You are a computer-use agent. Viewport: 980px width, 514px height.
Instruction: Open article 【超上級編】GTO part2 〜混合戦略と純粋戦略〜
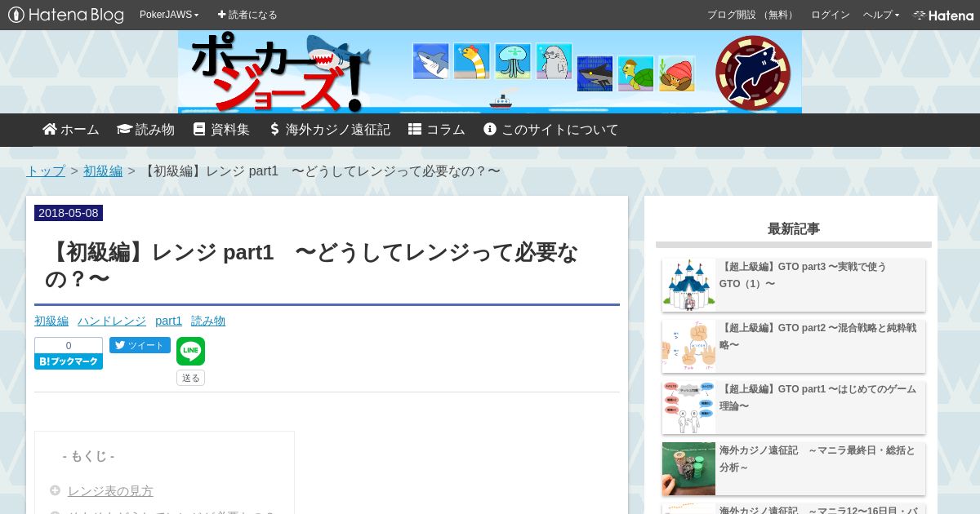click(817, 336)
